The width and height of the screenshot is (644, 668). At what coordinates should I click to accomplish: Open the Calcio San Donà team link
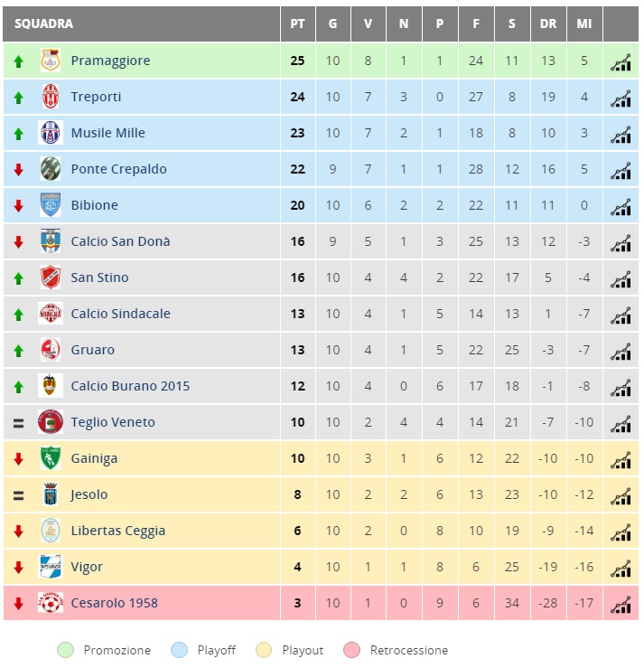tap(120, 241)
